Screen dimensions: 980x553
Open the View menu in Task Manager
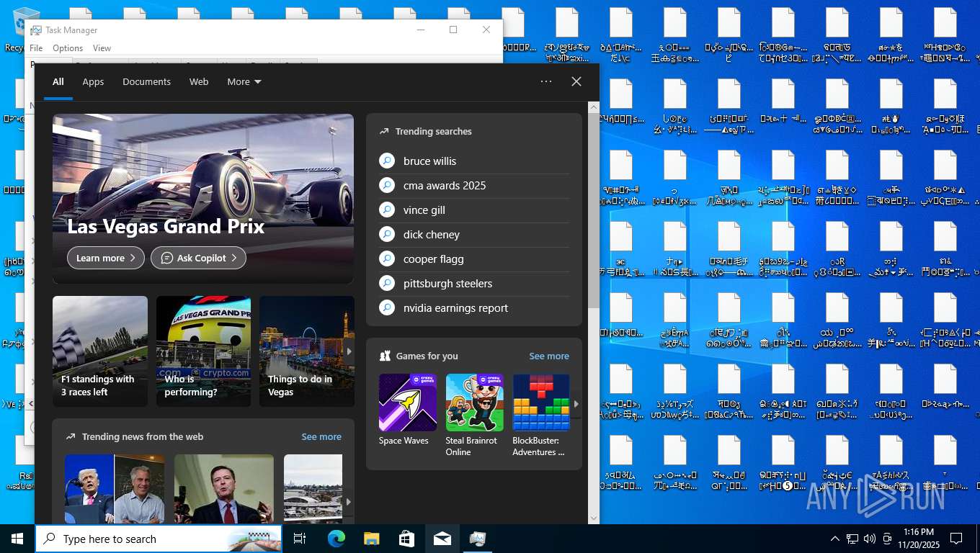click(x=102, y=48)
